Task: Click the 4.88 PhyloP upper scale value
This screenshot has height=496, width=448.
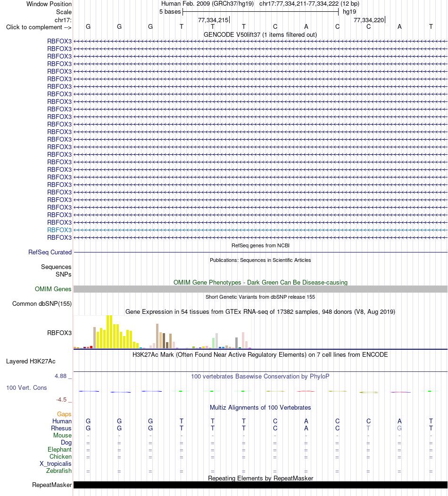Action: pyautogui.click(x=61, y=376)
